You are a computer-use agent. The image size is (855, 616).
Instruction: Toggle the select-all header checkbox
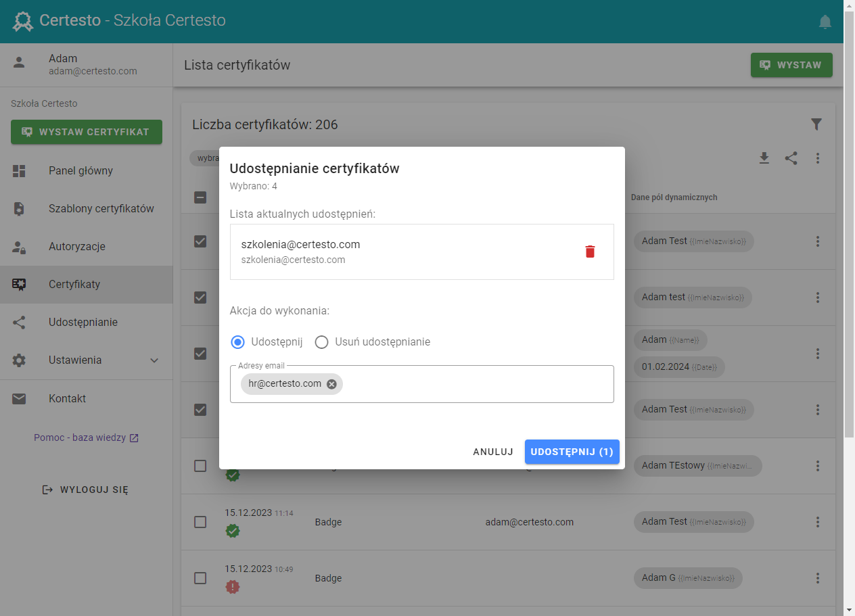[200, 197]
